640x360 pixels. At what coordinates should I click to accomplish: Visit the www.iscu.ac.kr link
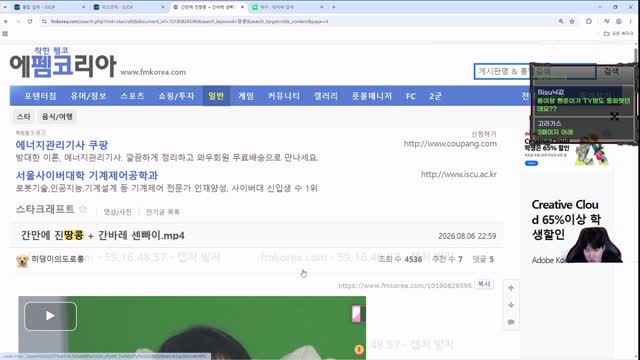[459, 174]
